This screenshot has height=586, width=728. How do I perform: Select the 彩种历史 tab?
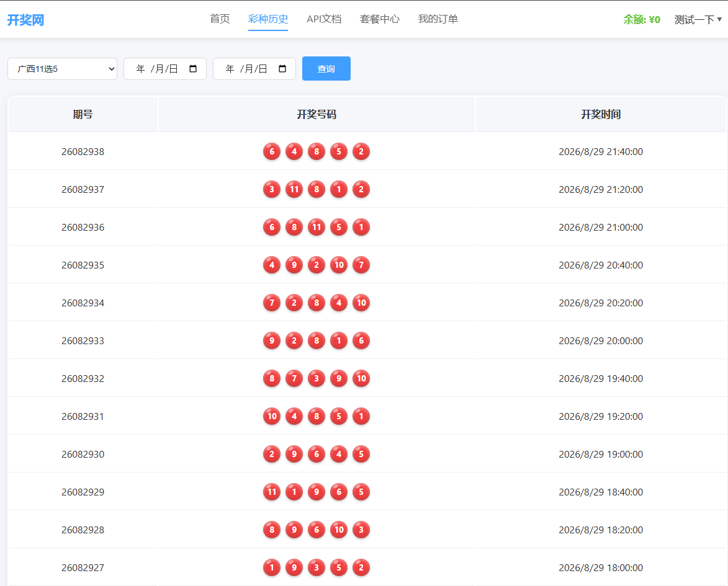pos(268,19)
